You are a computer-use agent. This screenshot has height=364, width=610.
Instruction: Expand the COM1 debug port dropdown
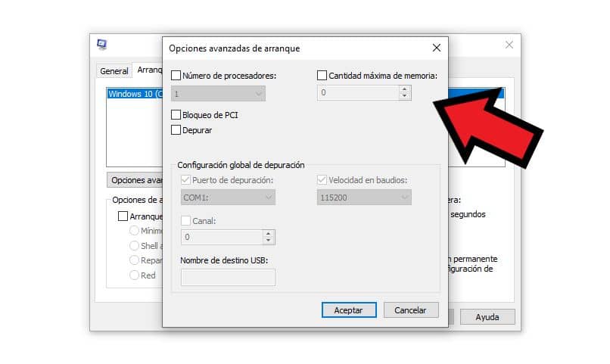coord(228,198)
